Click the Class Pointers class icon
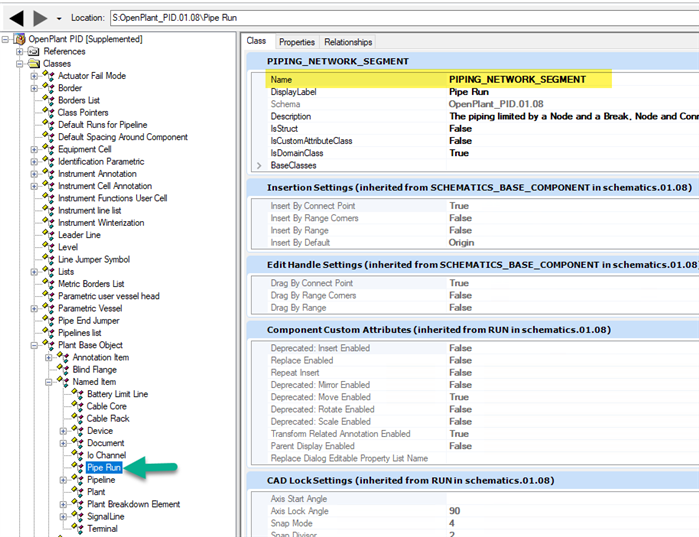This screenshot has width=699, height=537. click(x=48, y=112)
